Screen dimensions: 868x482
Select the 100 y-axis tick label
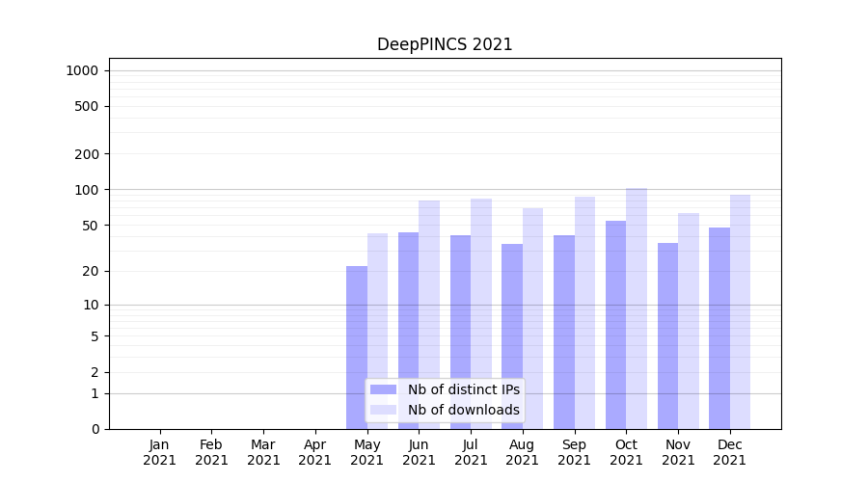(87, 190)
